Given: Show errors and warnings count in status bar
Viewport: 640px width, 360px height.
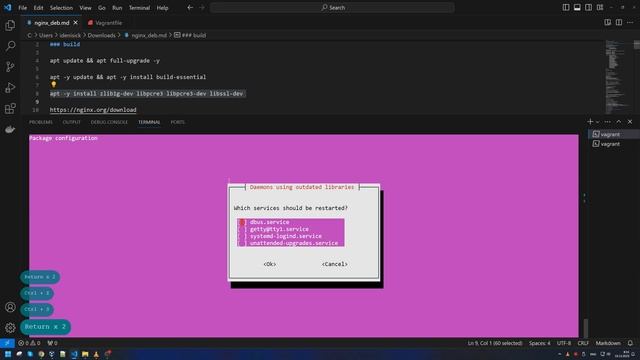Looking at the screenshot, I should (x=29, y=343).
